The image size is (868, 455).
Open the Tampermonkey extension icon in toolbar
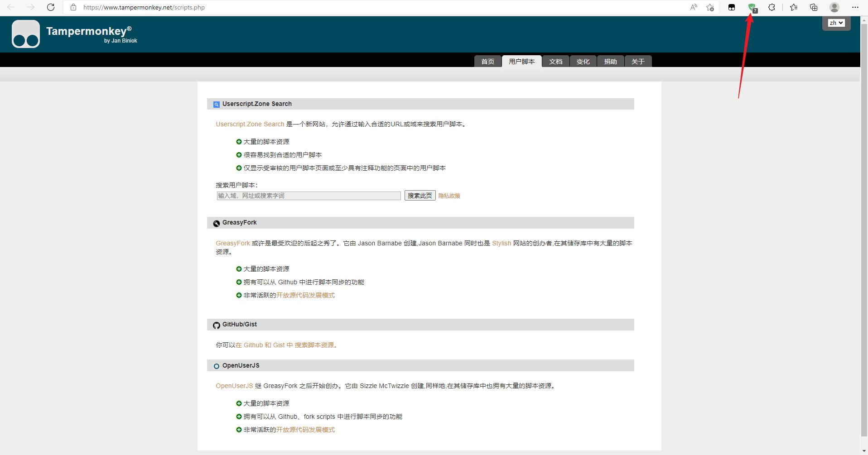[x=732, y=7]
